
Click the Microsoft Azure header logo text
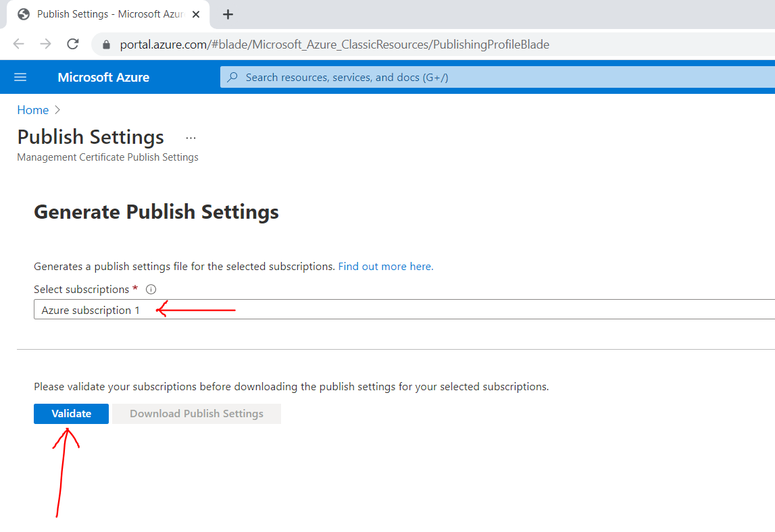point(103,78)
